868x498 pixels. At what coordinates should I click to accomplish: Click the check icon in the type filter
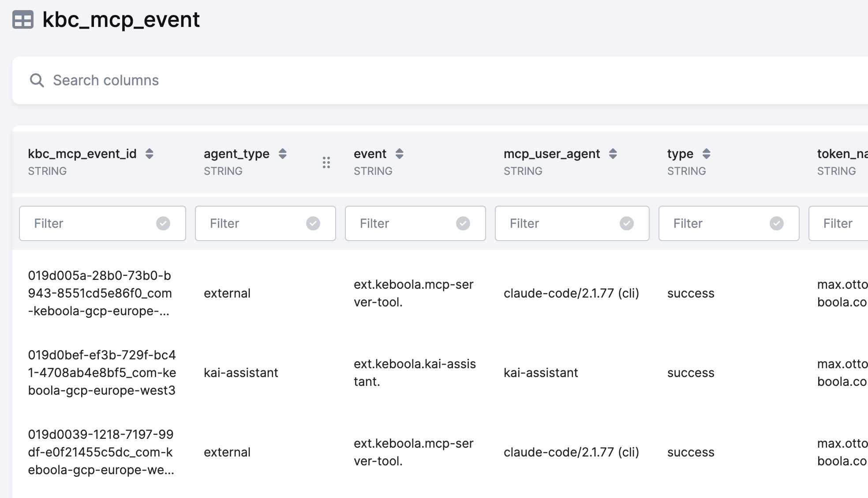click(x=777, y=223)
